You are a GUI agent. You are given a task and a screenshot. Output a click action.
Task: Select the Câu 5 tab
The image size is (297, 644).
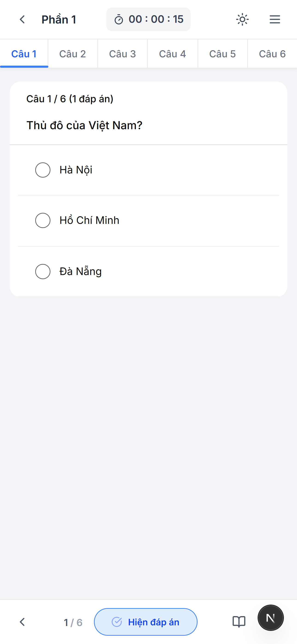[x=222, y=54]
